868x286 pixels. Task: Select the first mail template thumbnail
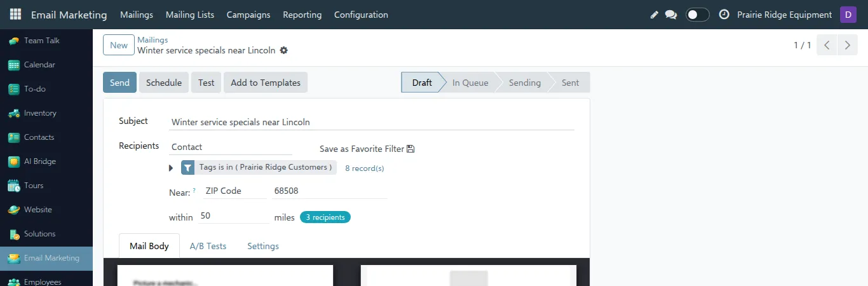tap(225, 276)
